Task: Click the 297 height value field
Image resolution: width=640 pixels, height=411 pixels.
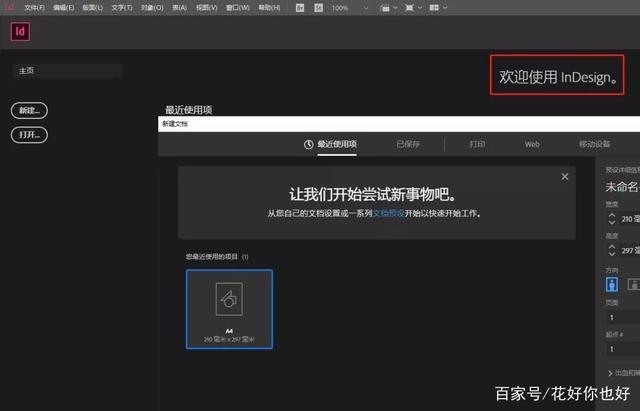Action: [x=631, y=251]
